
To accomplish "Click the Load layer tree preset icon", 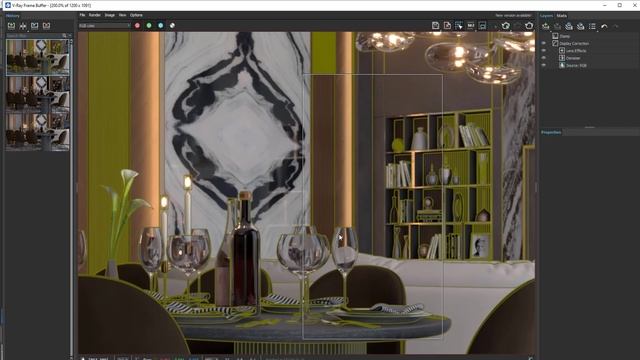I will click(x=580, y=27).
